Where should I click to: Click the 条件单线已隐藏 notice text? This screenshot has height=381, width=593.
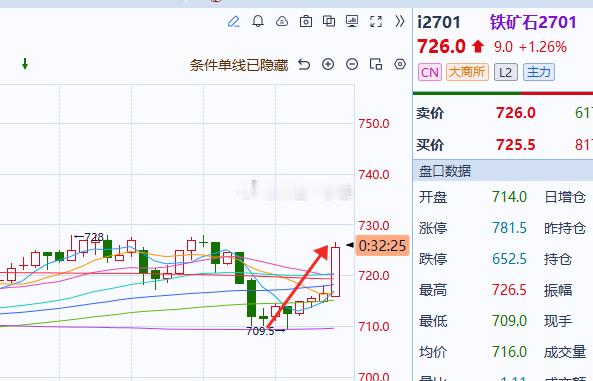pyautogui.click(x=239, y=65)
